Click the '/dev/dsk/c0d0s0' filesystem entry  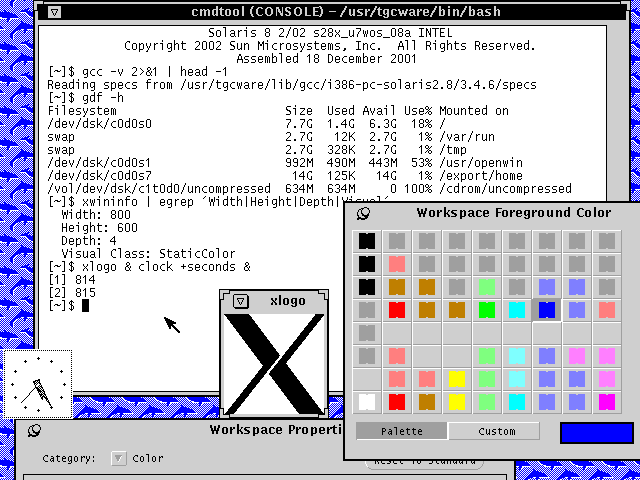pyautogui.click(x=100, y=124)
